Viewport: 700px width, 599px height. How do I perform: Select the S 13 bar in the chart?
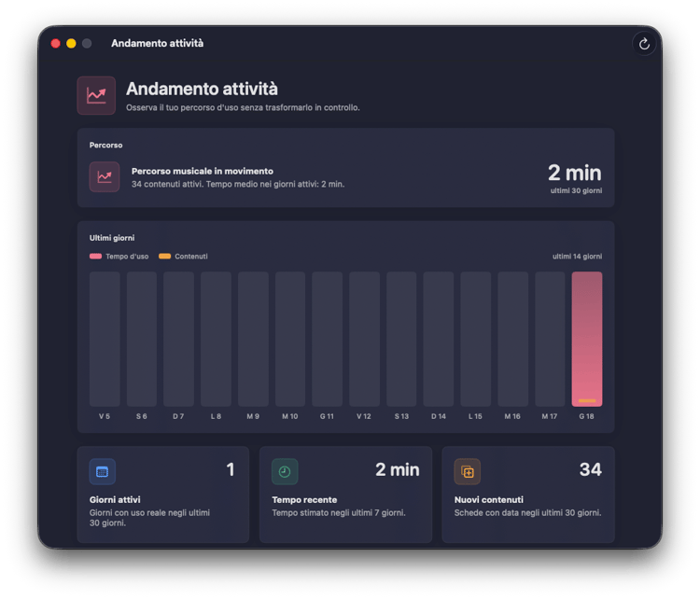tap(401, 339)
